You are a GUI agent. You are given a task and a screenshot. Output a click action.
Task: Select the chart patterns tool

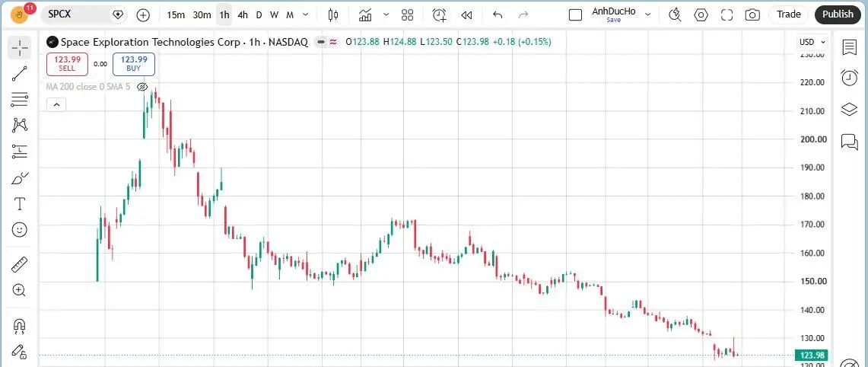pos(20,126)
